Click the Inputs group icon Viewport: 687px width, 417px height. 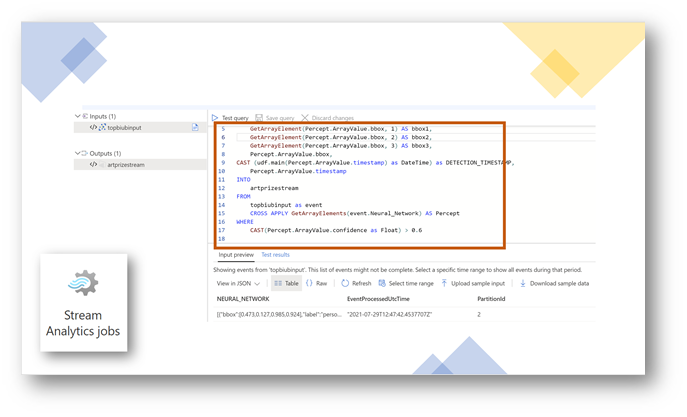(x=85, y=116)
